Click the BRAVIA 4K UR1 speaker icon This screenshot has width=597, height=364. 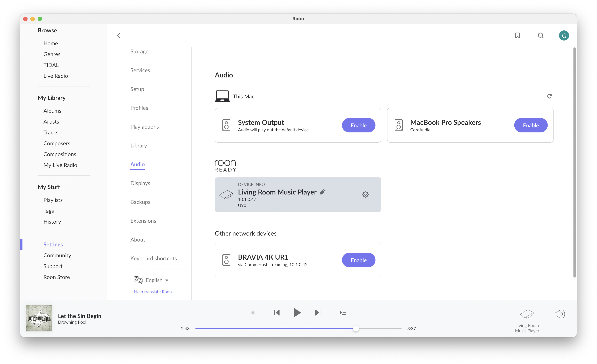pos(226,260)
